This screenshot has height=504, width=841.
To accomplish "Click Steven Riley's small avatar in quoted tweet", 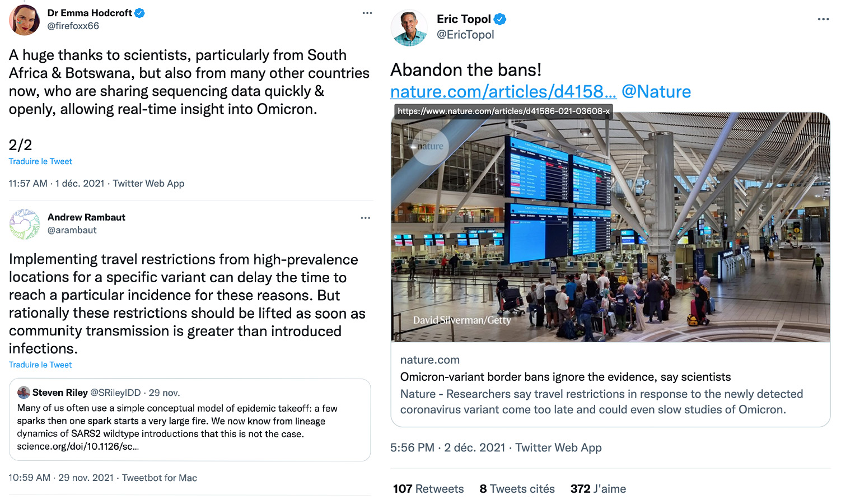I will coord(24,393).
